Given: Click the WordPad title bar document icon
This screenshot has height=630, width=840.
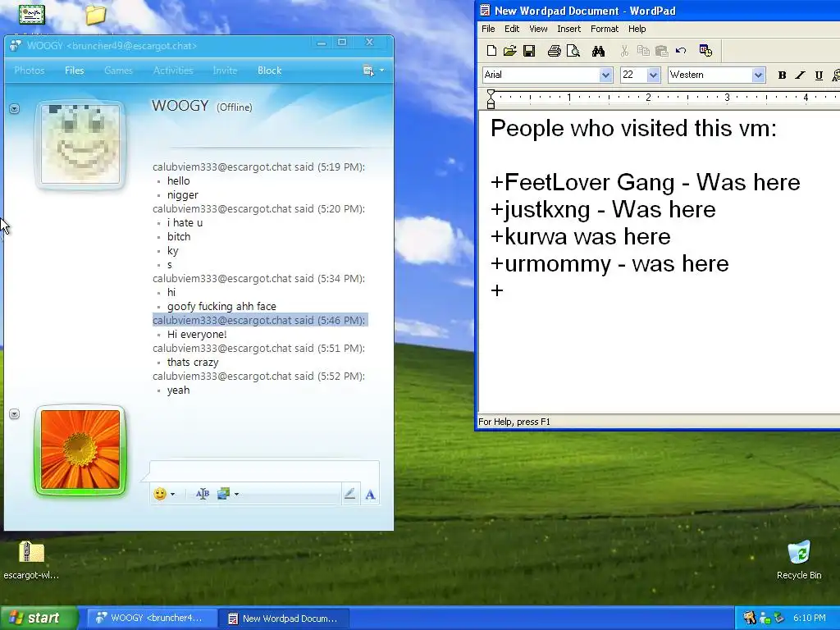Looking at the screenshot, I should pyautogui.click(x=485, y=10).
